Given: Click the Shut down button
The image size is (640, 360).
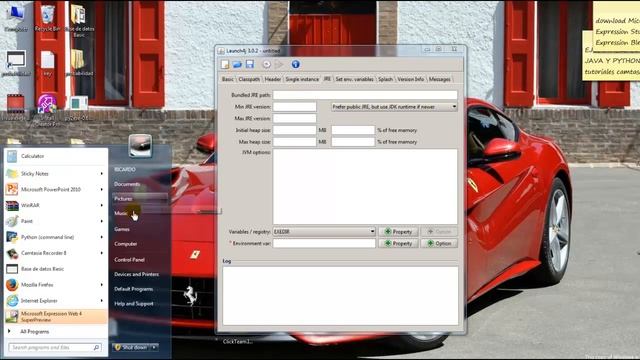Looking at the screenshot, I should click(131, 347).
